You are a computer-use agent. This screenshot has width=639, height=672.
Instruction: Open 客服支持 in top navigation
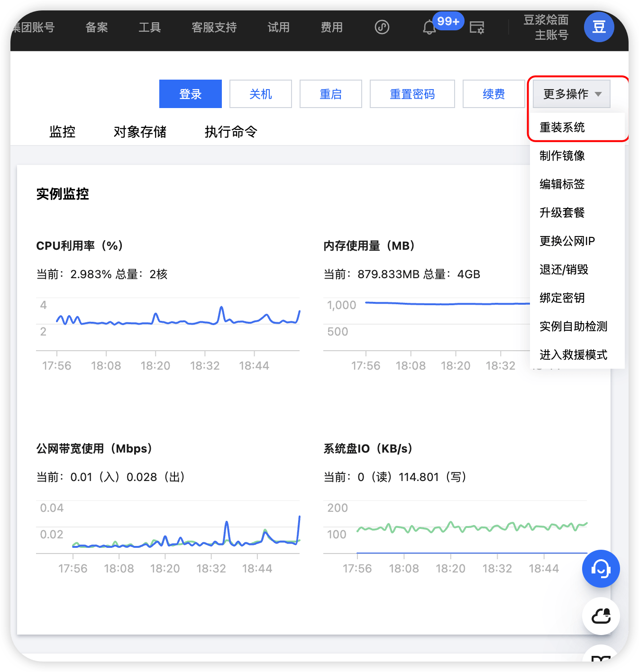click(214, 27)
